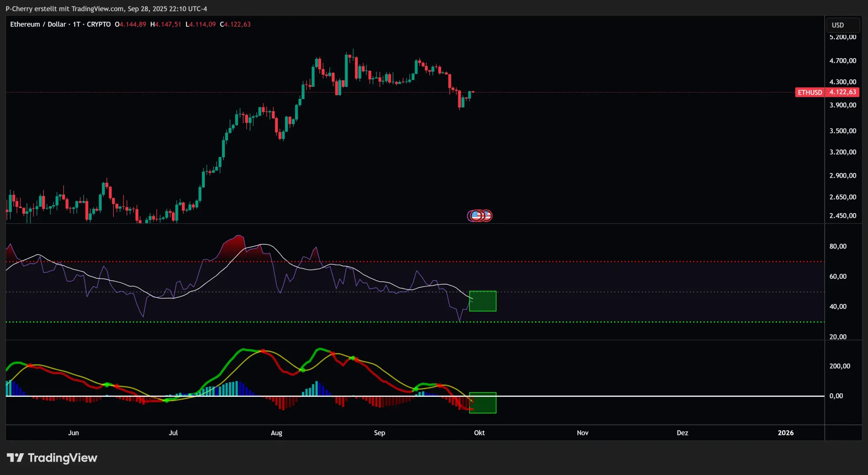
Task: Click the Nov label on time axis
Action: coord(583,433)
